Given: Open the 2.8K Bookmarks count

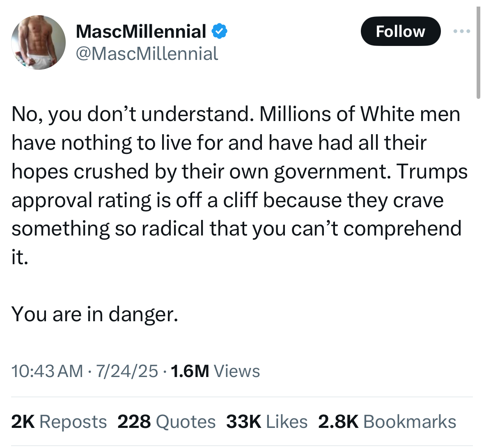Looking at the screenshot, I should (387, 421).
